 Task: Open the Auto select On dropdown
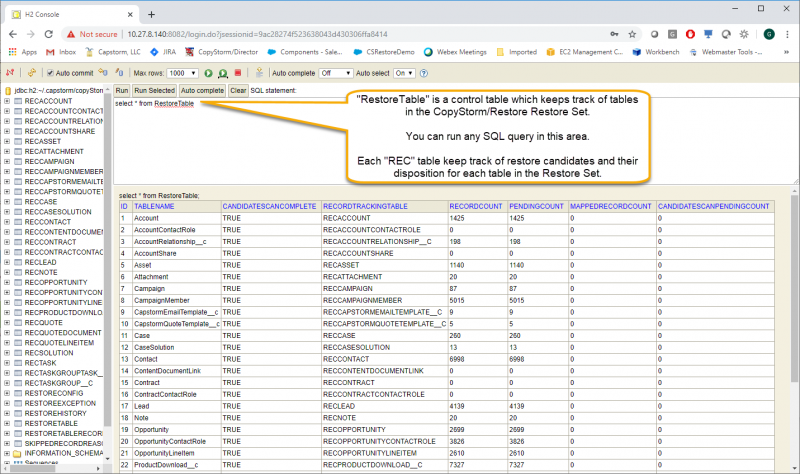[x=403, y=73]
